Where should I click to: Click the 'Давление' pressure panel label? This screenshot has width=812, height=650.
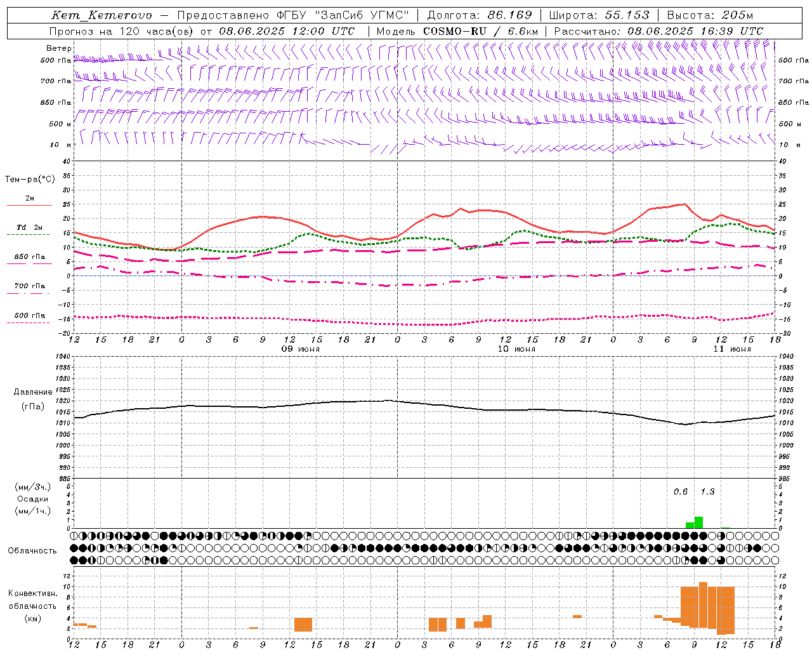33,392
